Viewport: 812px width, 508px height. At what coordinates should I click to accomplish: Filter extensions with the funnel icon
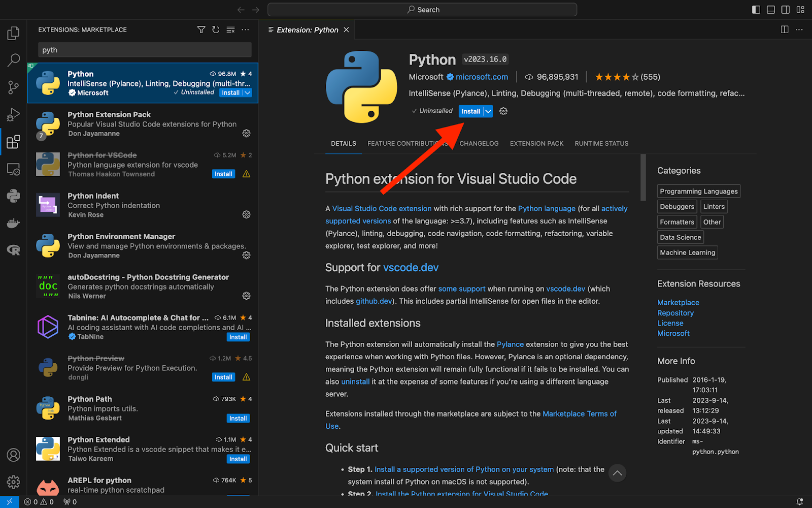pos(201,30)
